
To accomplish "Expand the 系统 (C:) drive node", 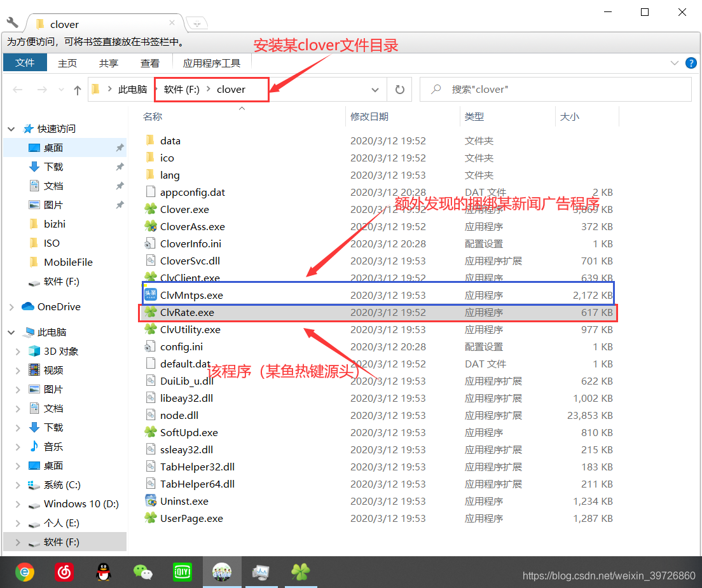I will pos(18,485).
